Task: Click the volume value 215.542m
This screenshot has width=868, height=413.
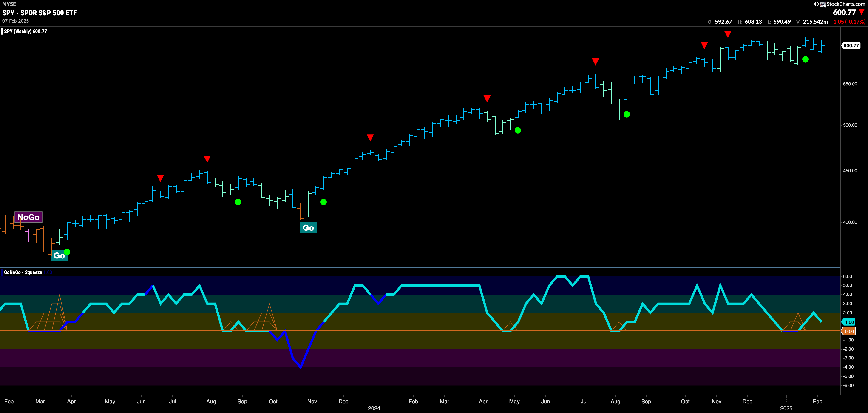Action: (815, 22)
